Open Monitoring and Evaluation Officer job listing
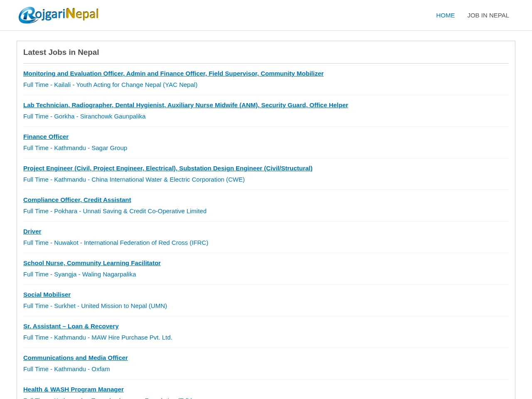The height and width of the screenshot is (399, 532). [x=173, y=74]
